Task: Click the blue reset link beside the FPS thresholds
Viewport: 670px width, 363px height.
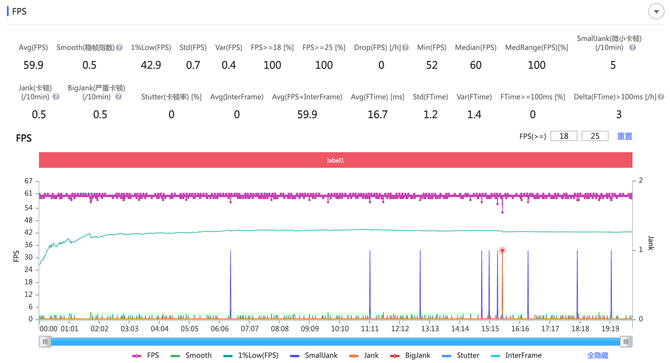Action: (x=624, y=136)
